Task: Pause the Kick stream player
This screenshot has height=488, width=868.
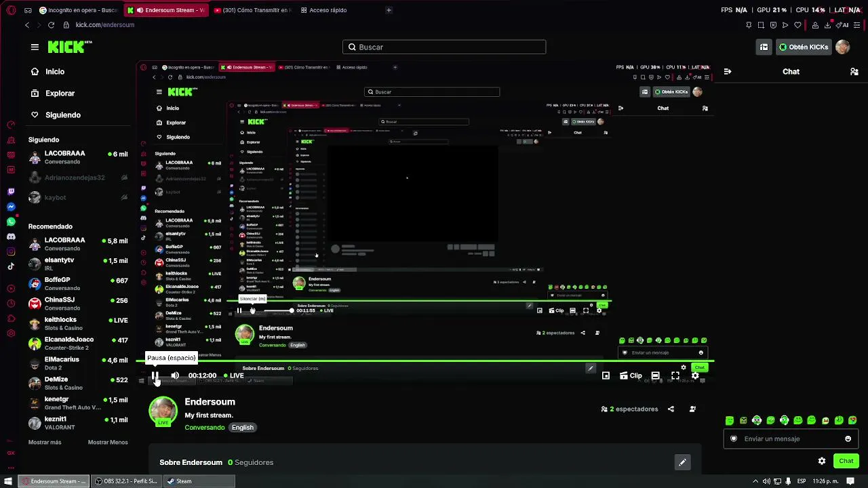Action: (x=155, y=375)
